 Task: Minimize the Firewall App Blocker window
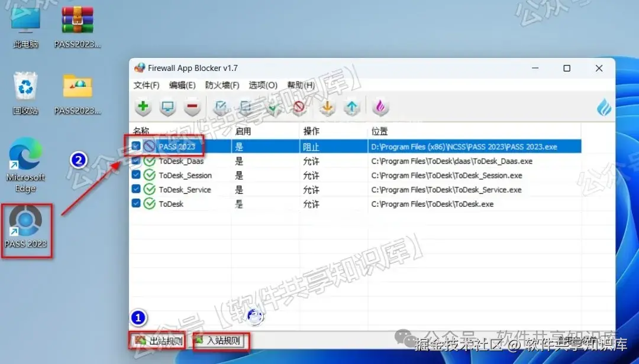[x=535, y=68]
